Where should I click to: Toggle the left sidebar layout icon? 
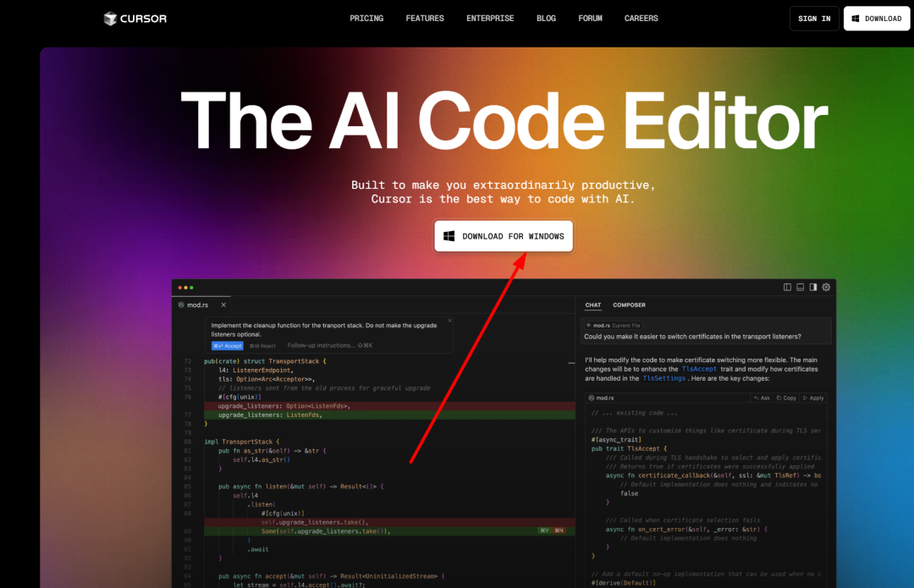click(788, 288)
